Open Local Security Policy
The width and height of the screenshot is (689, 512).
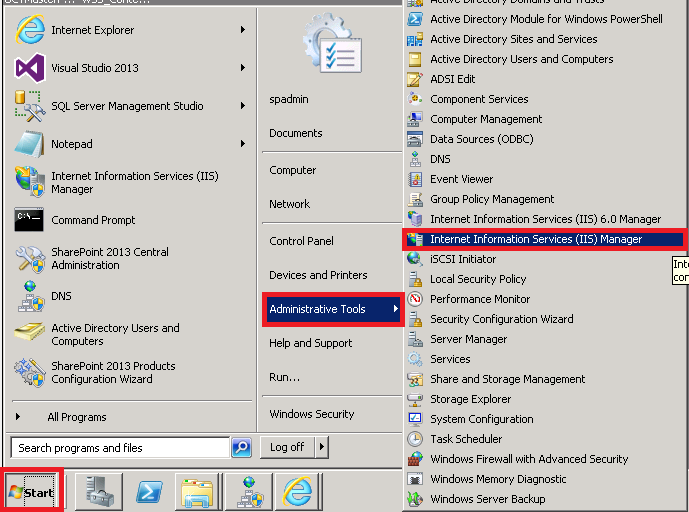[478, 279]
